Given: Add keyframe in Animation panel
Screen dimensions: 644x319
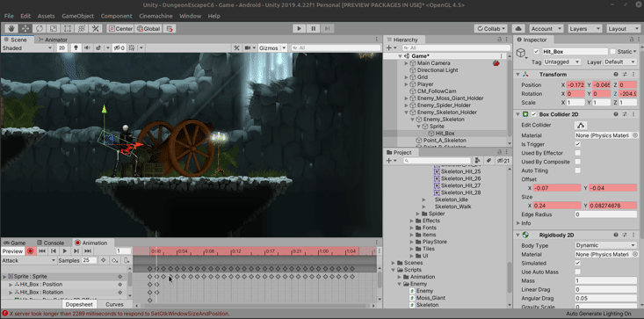Looking at the screenshot, I should [x=115, y=260].
